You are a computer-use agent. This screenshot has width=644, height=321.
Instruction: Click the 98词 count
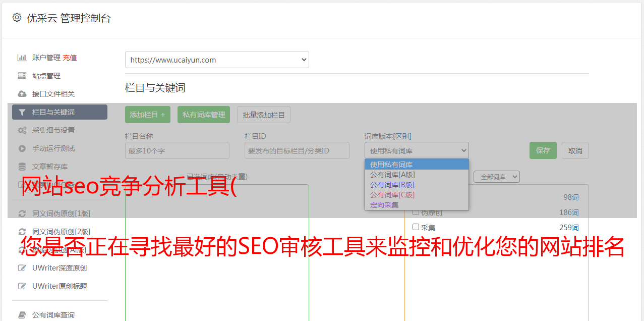[571, 197]
